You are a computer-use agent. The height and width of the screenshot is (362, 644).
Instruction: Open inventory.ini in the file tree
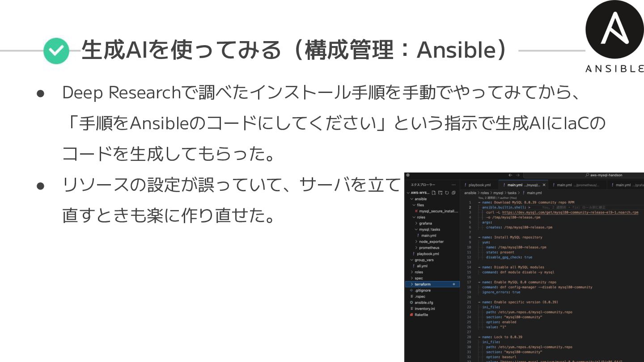click(x=424, y=308)
